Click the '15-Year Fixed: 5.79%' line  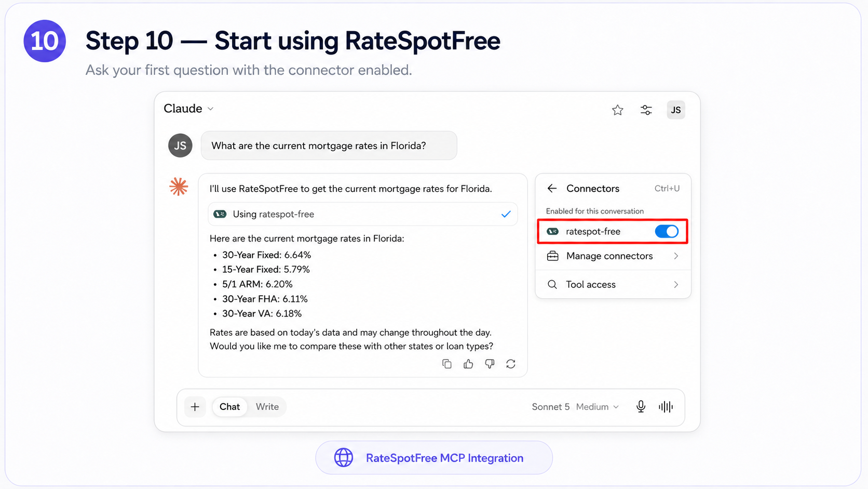click(266, 270)
